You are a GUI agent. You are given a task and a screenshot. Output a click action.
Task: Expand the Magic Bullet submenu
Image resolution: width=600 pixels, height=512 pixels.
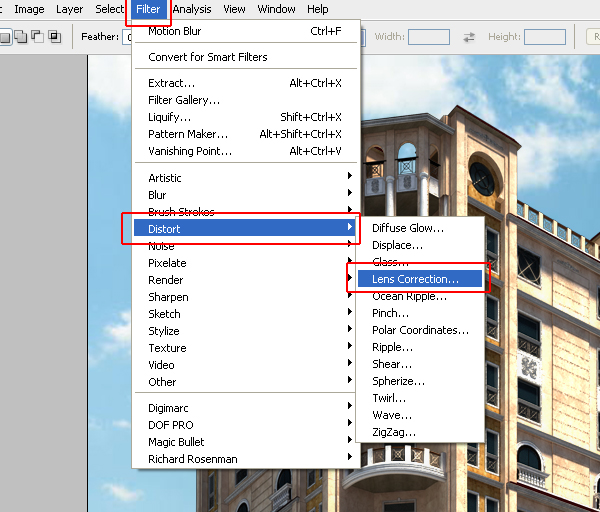[x=245, y=442]
